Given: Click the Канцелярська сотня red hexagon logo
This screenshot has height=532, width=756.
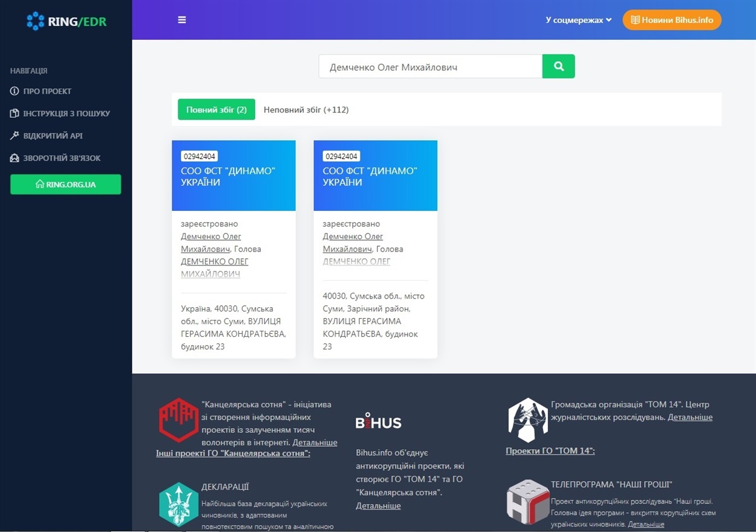Looking at the screenshot, I should [x=178, y=420].
